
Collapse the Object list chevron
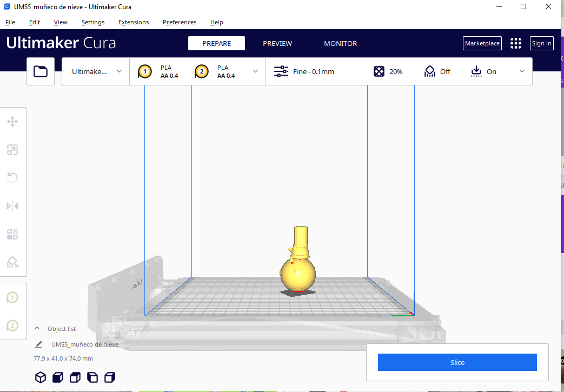(37, 328)
